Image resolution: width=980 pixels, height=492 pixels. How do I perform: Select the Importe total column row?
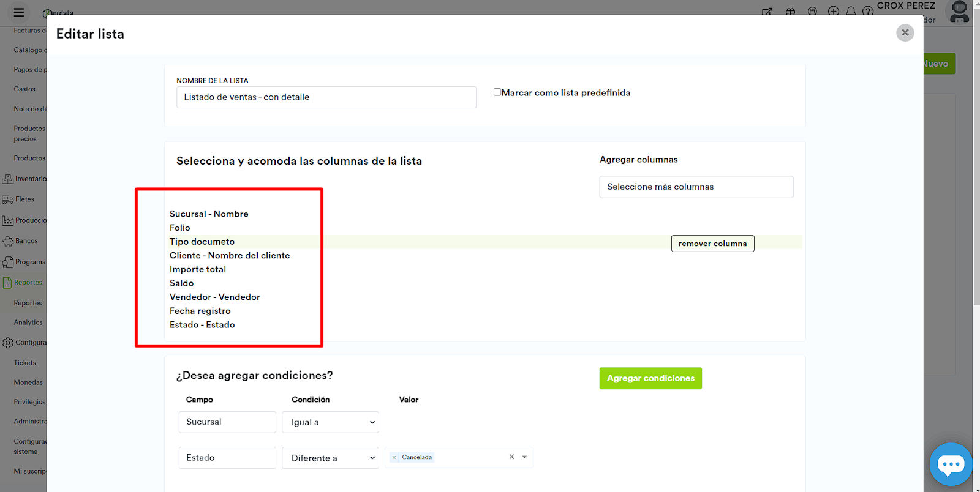tap(198, 269)
